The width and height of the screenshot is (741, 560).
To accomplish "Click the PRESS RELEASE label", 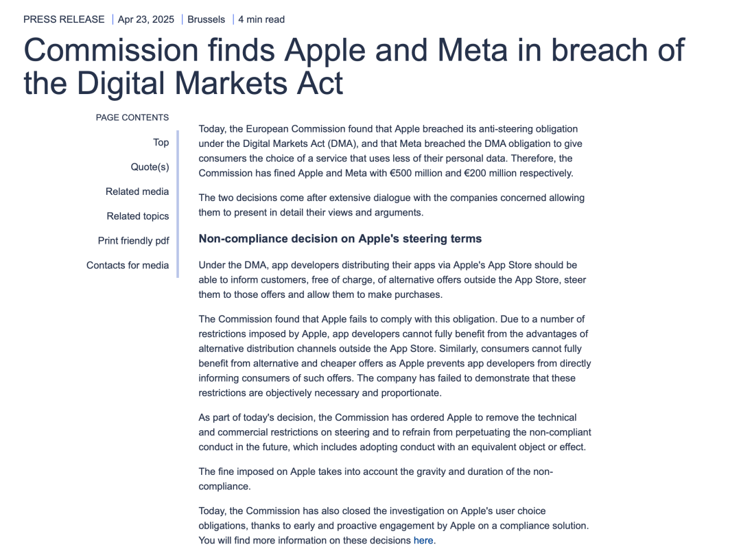I will (x=64, y=19).
